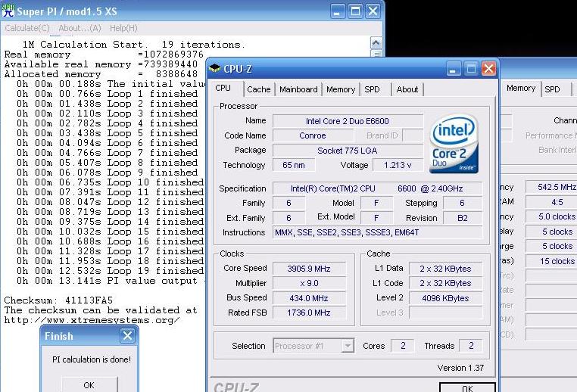
Task: Click the Specification field showing 2.40GHz
Action: (377, 188)
